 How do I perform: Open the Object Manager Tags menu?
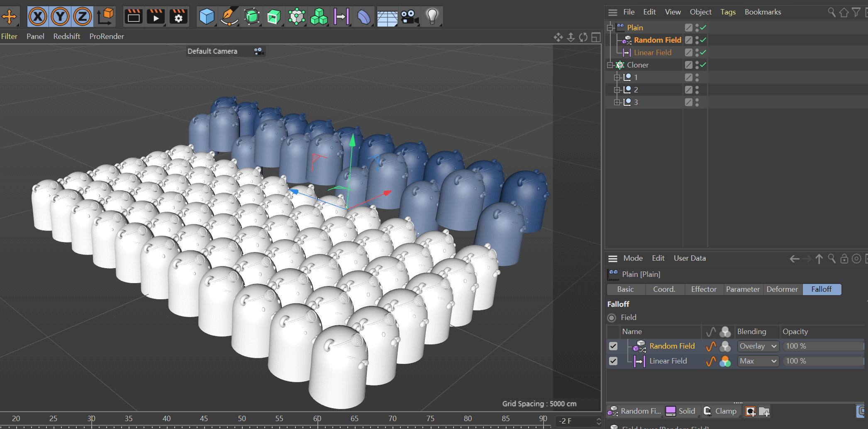coord(728,12)
